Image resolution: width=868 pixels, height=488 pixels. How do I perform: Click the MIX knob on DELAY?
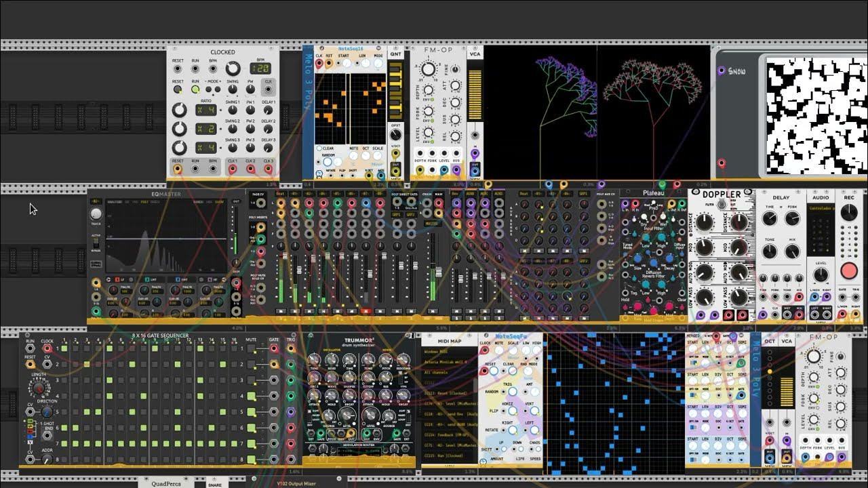pos(792,252)
